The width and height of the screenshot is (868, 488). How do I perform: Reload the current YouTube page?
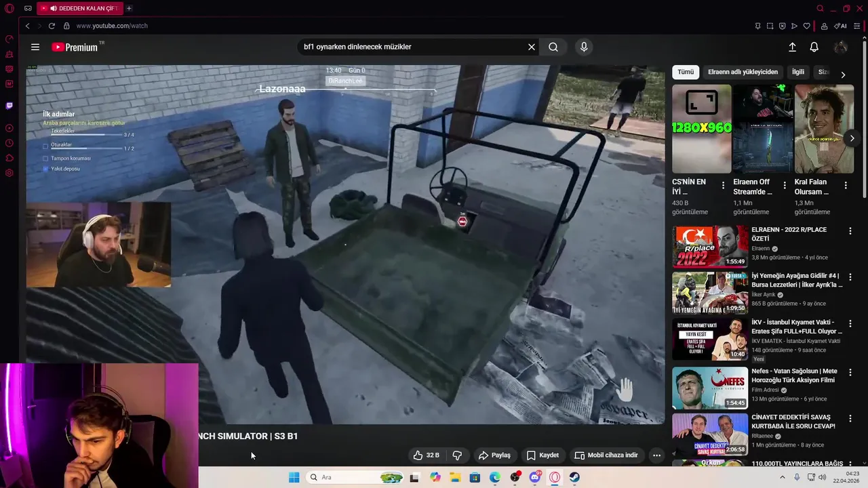pos(52,26)
